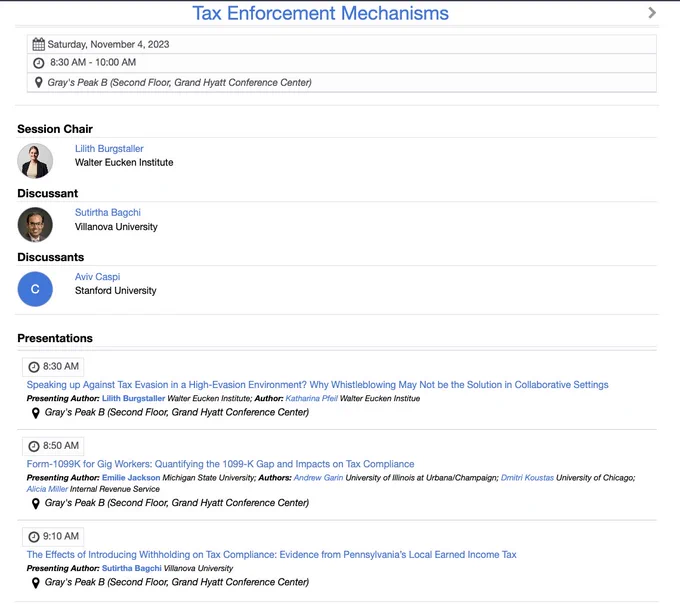This screenshot has width=680, height=608.
Task: Open presenting author Lilith Burgstaller link
Action: pyautogui.click(x=134, y=398)
